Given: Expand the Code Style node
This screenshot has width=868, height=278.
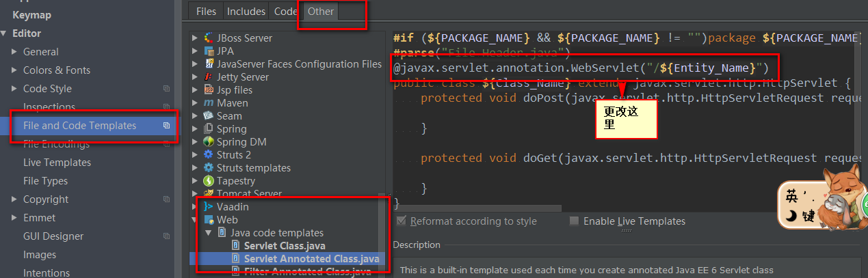Looking at the screenshot, I should coord(14,89).
